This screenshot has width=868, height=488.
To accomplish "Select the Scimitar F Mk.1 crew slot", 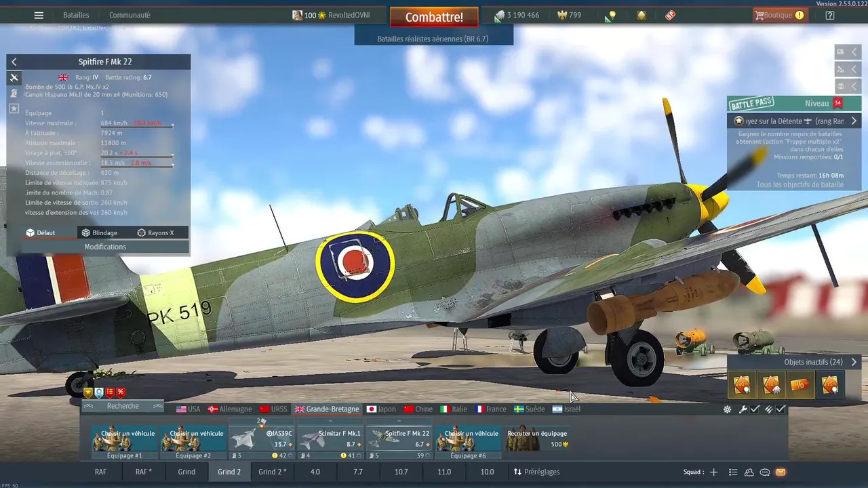I will 330,439.
